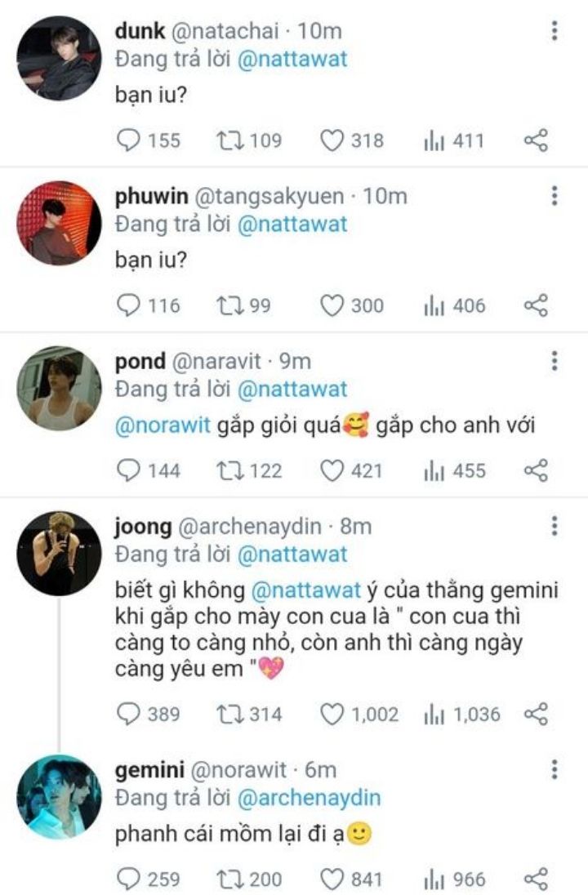Share phuwin's tweet
This screenshot has height=895, width=588.
535,305
